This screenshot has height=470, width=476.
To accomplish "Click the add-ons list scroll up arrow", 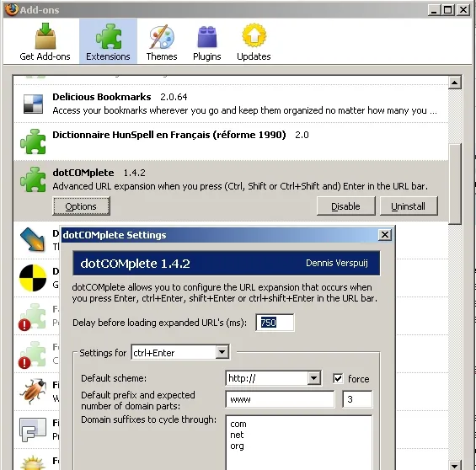I will click(x=454, y=83).
